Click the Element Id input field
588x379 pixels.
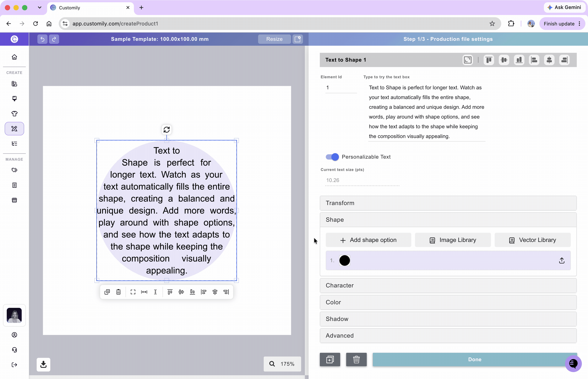[341, 88]
